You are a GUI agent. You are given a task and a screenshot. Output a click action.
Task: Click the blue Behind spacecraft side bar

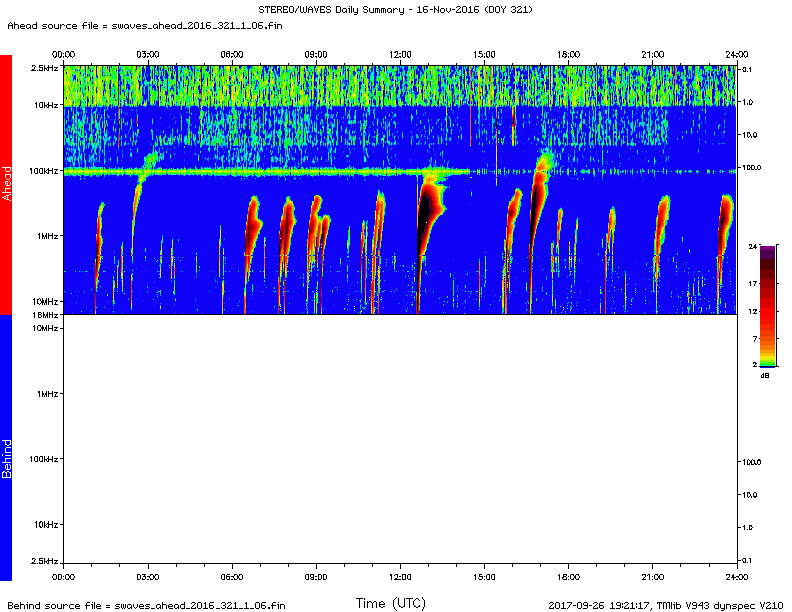pyautogui.click(x=6, y=447)
